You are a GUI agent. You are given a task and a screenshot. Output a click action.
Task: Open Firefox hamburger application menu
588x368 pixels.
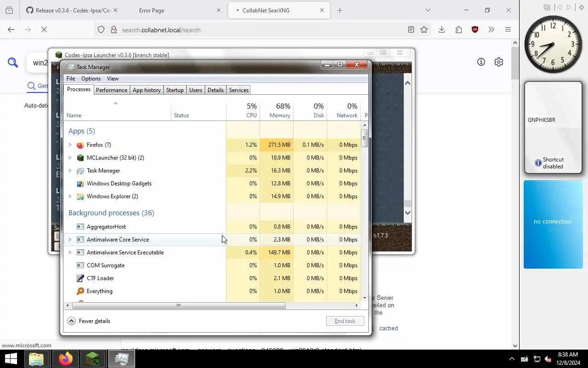508,29
